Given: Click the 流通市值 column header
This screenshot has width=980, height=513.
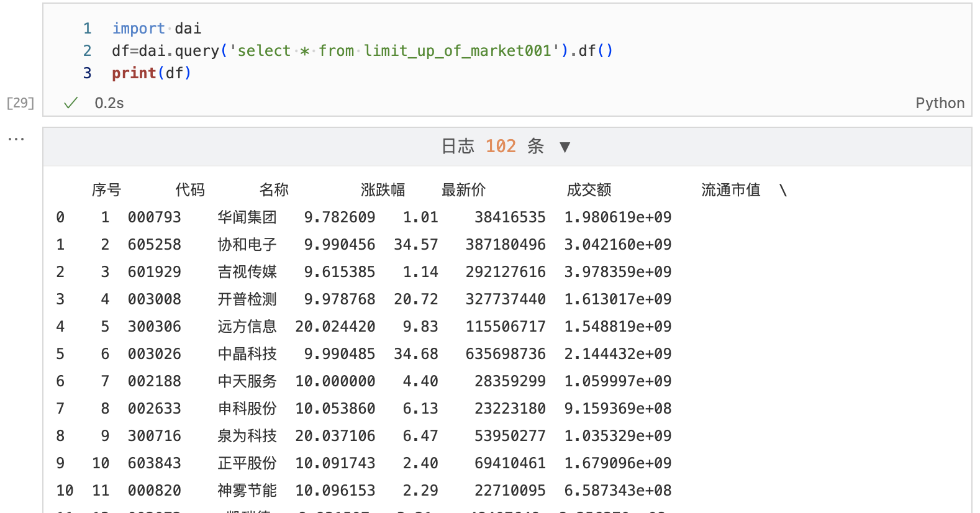Looking at the screenshot, I should 730,190.
